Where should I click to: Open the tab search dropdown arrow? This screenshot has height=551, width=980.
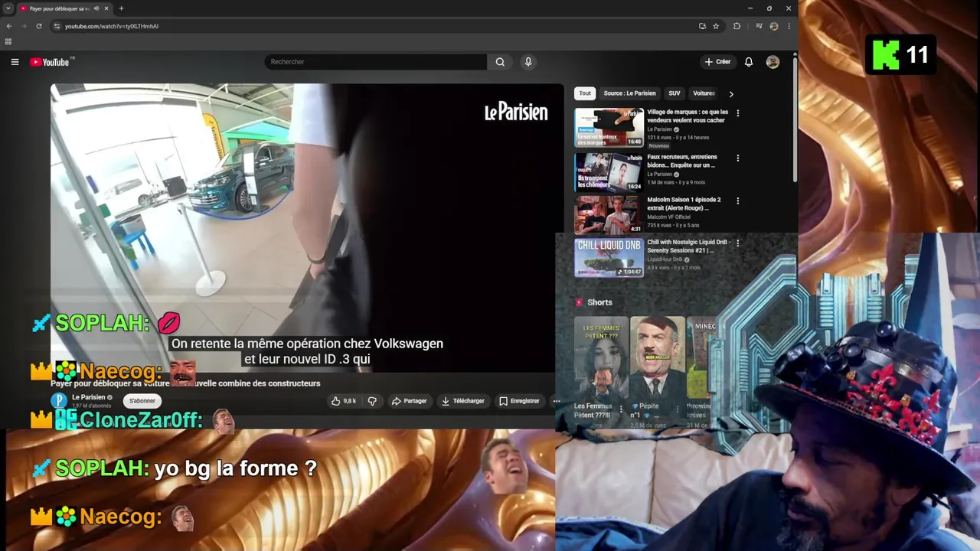point(8,8)
